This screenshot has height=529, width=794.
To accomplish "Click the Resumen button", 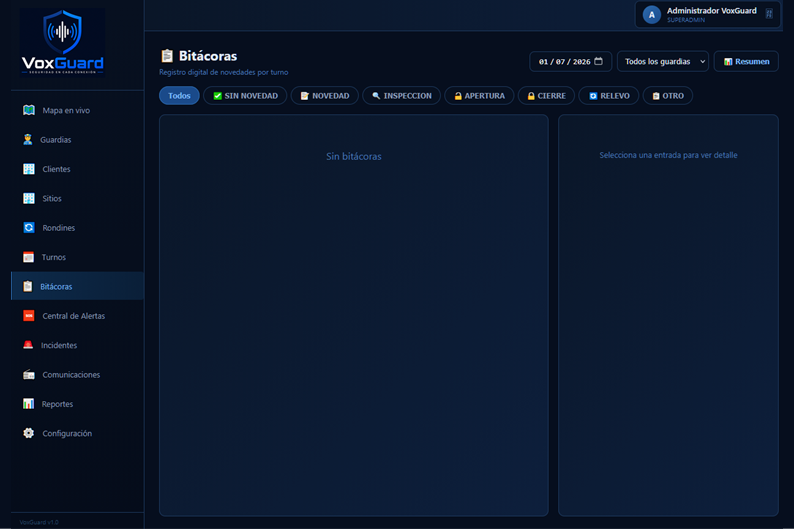I will click(x=746, y=61).
